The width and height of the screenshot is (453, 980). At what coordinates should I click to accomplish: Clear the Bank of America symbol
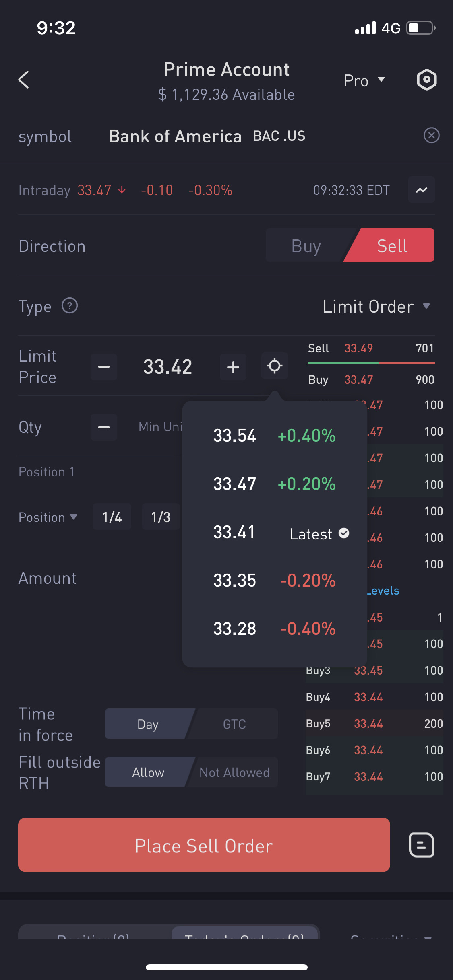(431, 136)
